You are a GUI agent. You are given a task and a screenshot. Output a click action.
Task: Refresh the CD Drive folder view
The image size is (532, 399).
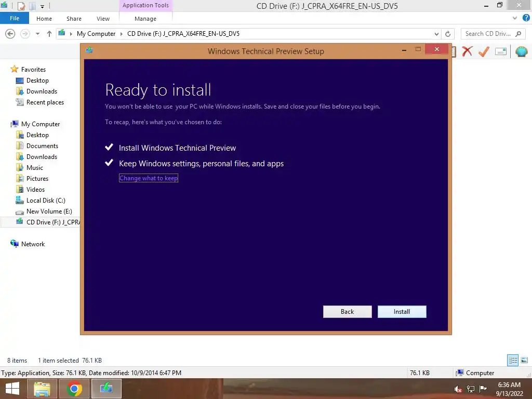[x=448, y=34]
